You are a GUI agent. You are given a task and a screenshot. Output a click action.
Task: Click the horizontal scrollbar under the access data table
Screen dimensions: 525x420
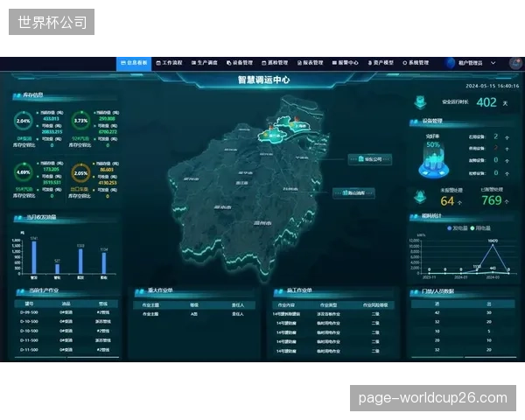point(464,357)
